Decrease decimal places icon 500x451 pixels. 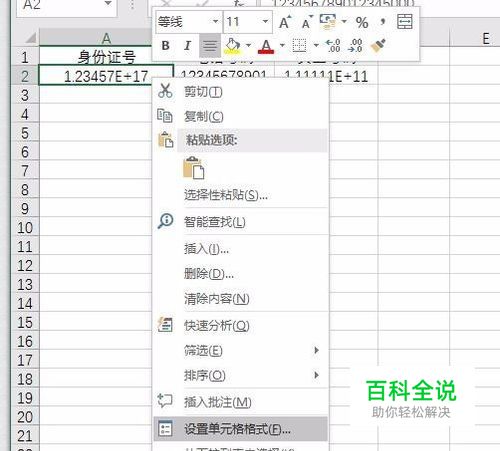point(355,46)
